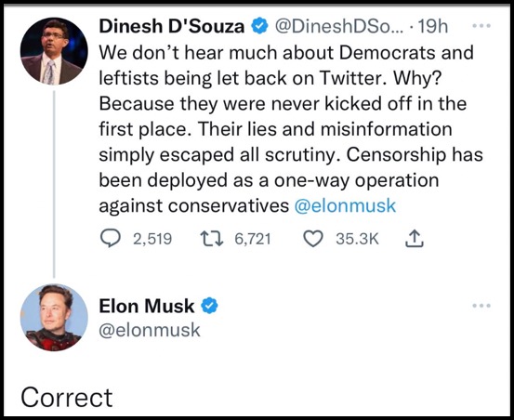Click the 'Correct' reply text
The height and width of the screenshot is (420, 514).
click(67, 398)
